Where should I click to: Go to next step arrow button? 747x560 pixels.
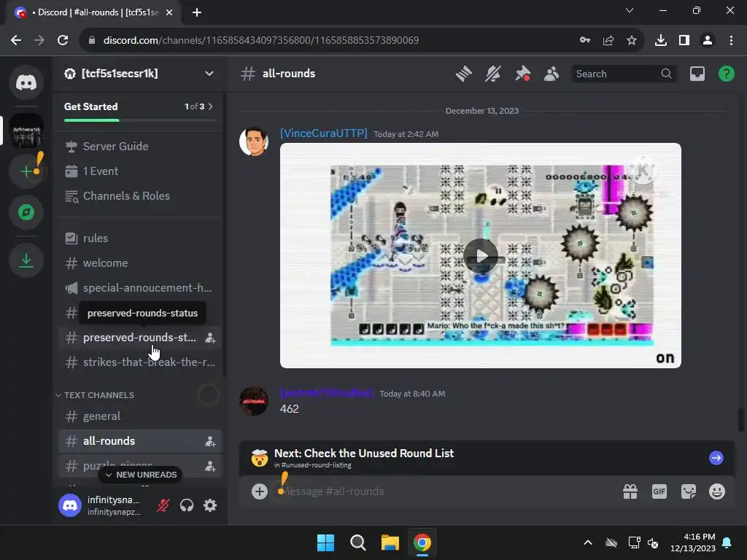(x=716, y=458)
